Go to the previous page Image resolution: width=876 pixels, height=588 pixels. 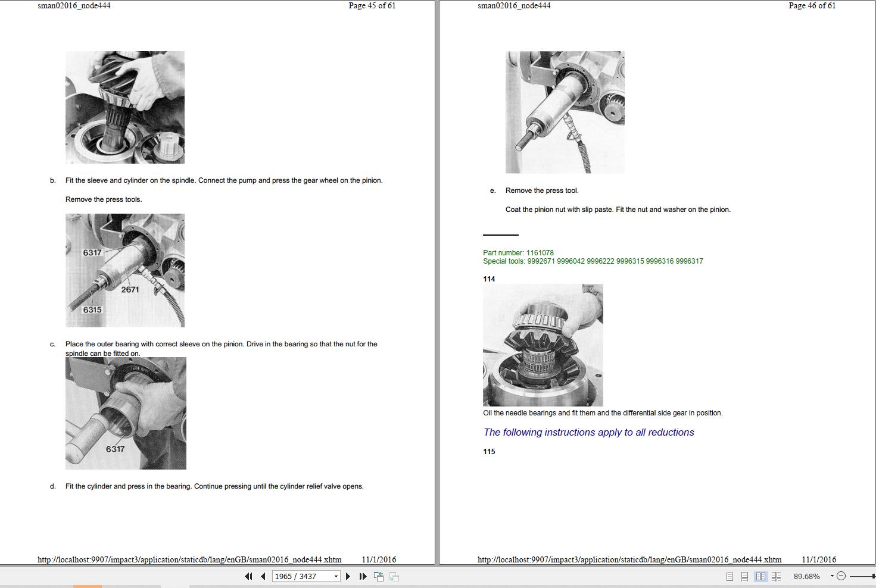[x=263, y=576]
